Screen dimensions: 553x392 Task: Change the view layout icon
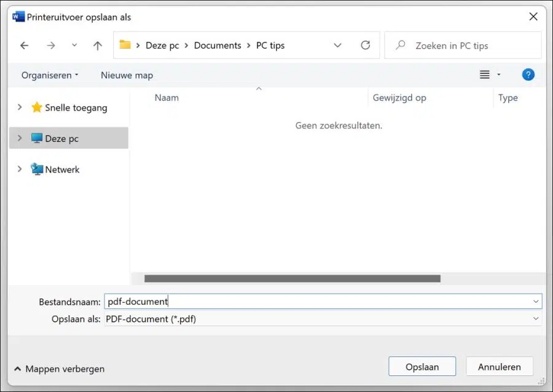pos(485,74)
